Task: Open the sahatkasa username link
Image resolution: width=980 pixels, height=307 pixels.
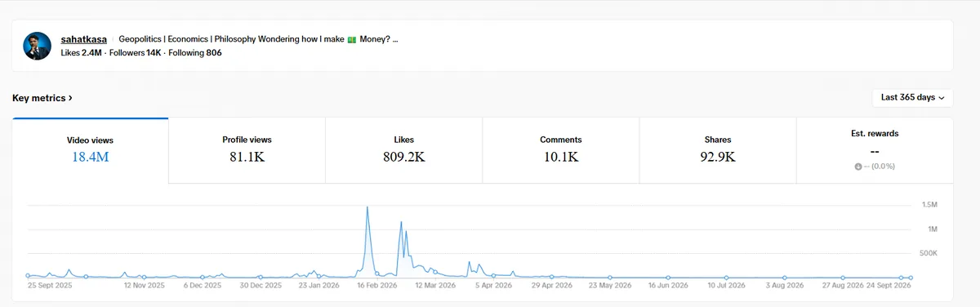Action: tap(84, 39)
